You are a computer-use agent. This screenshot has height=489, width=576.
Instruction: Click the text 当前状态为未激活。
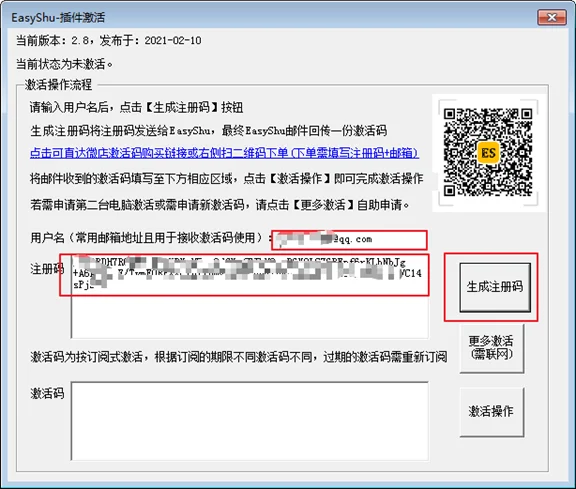tap(64, 64)
